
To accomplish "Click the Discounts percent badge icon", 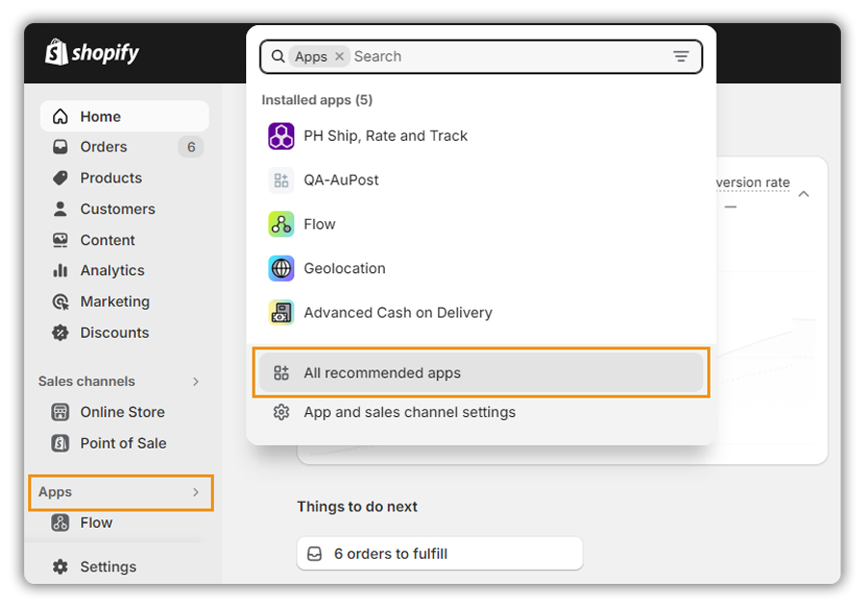I will click(x=61, y=333).
